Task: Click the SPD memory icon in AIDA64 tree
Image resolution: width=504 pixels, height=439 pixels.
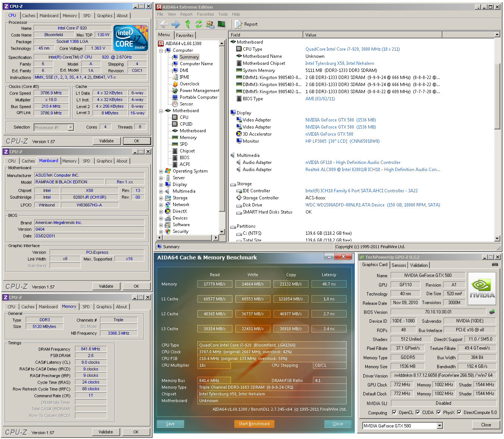Action: pos(175,144)
